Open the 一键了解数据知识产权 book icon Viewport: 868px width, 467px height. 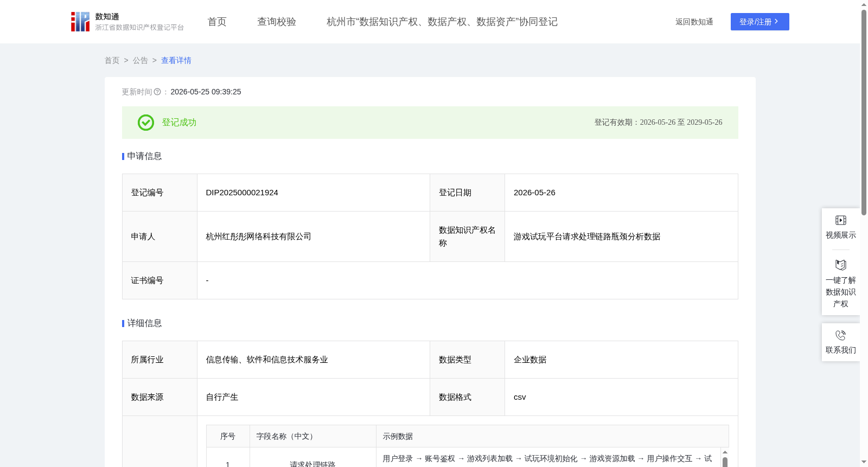841,265
